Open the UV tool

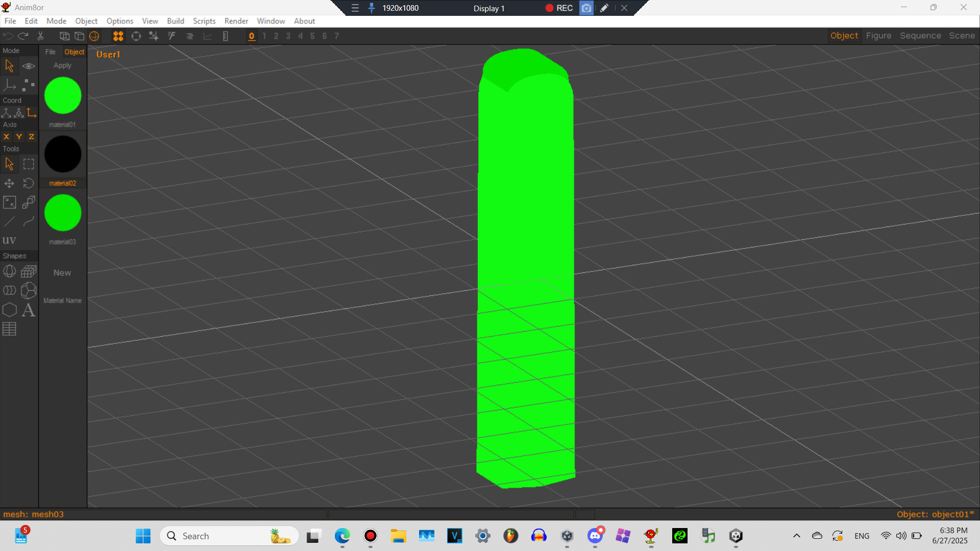[x=9, y=240]
